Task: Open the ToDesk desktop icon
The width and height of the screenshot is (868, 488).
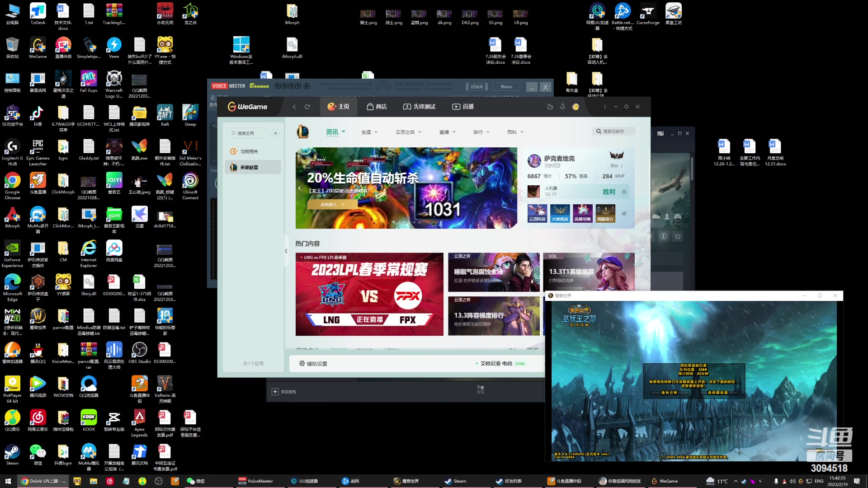Action: pos(38,14)
